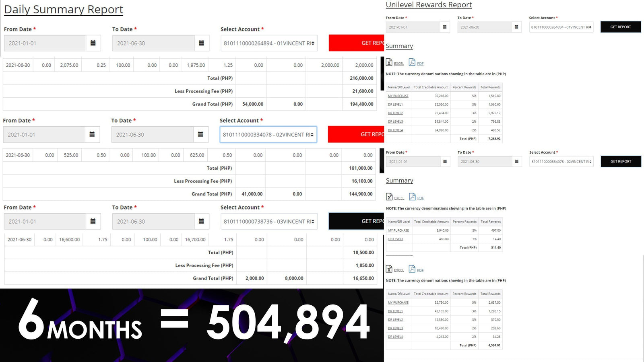Click From Date calendar icon for 02VINCENT daily summary
The width and height of the screenshot is (644, 362).
coord(92,134)
